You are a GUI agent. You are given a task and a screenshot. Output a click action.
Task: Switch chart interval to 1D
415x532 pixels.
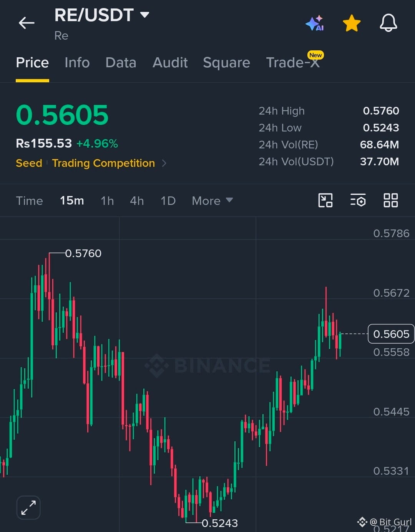coord(168,201)
